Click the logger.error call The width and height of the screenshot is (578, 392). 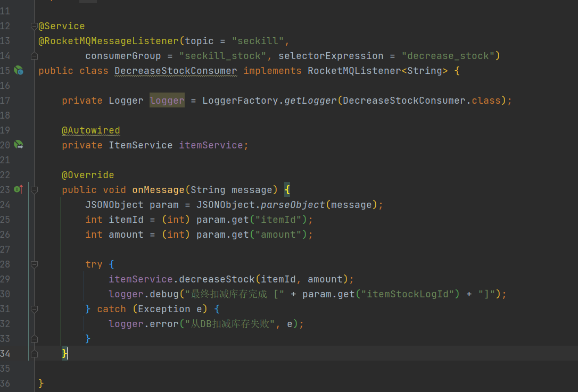pyautogui.click(x=143, y=324)
